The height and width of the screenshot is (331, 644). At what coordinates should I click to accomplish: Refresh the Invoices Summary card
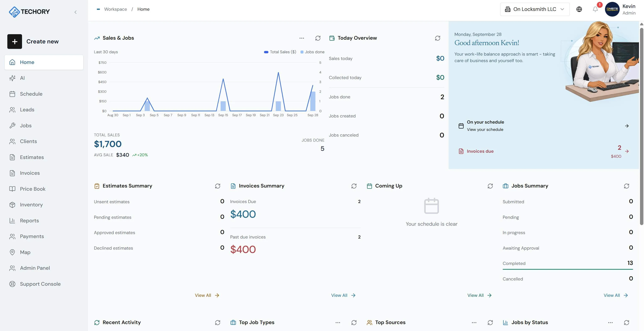point(354,186)
